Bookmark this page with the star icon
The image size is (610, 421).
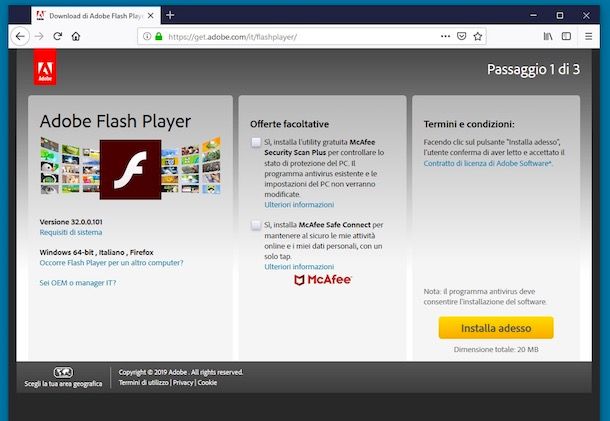click(478, 36)
